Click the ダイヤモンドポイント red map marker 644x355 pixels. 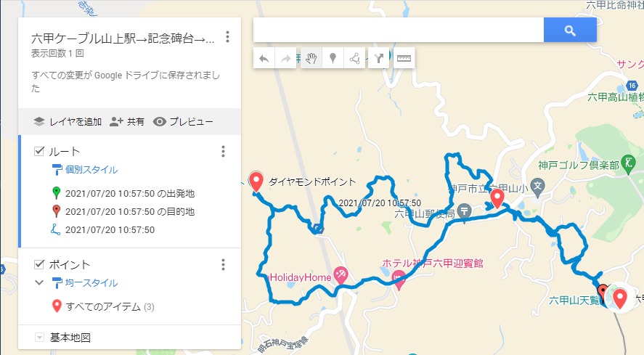pos(256,182)
